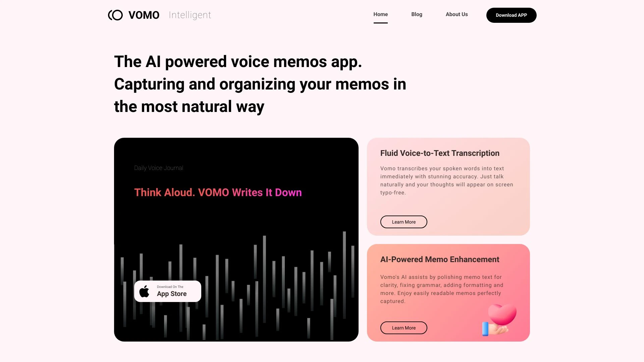The height and width of the screenshot is (362, 644).
Task: Select the Blog menu item
Action: point(417,14)
